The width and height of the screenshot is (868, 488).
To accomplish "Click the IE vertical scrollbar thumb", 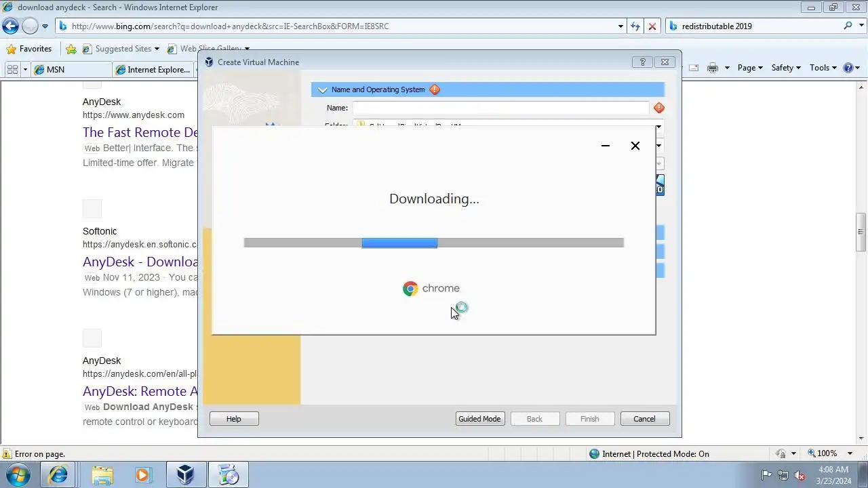I will coord(861,232).
